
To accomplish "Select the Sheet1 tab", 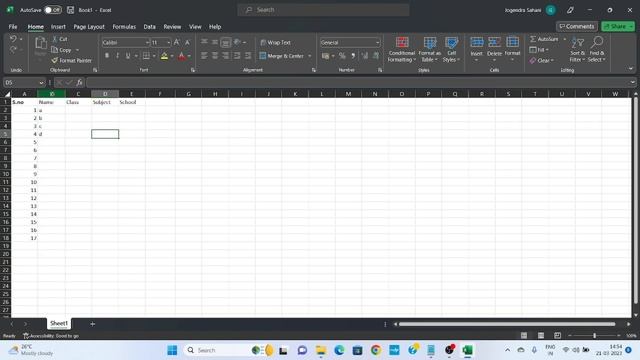I will (x=59, y=323).
